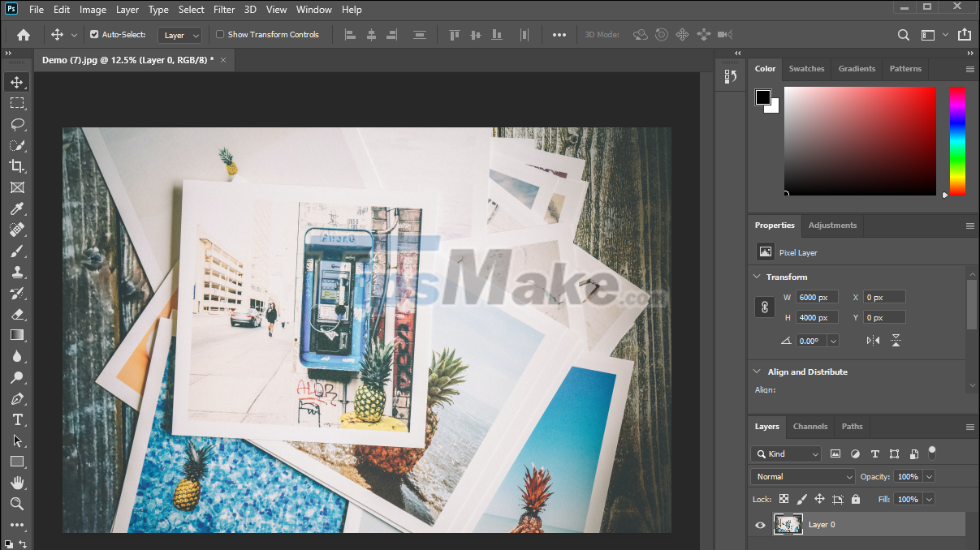The width and height of the screenshot is (980, 550).
Task: Open the Window menu
Action: tap(313, 10)
